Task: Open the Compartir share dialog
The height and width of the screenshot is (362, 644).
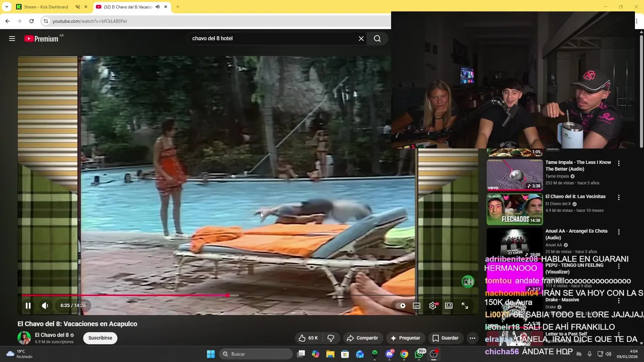Action: click(x=362, y=338)
